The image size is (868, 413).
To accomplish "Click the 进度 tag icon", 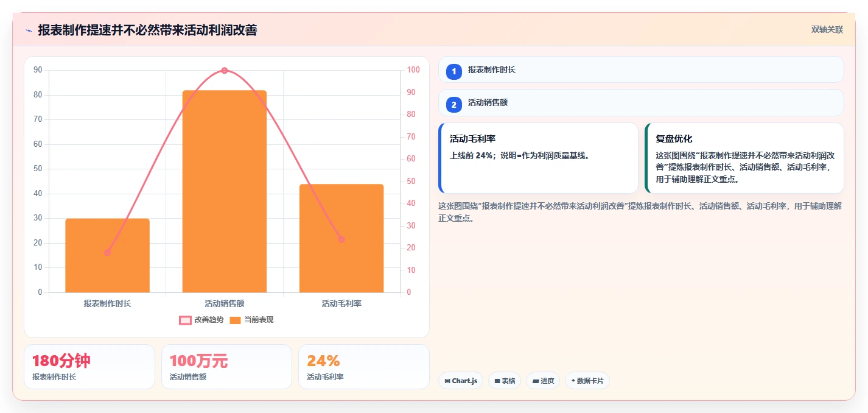I will (536, 381).
